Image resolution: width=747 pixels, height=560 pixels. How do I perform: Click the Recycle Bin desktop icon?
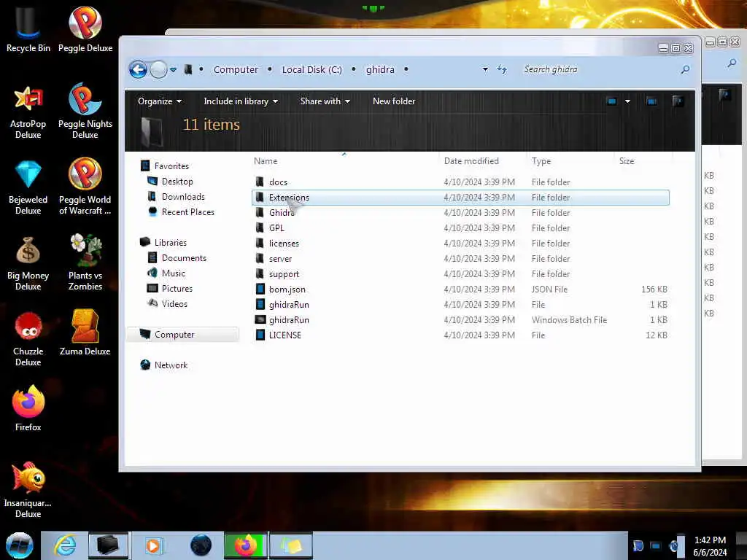[x=28, y=29]
